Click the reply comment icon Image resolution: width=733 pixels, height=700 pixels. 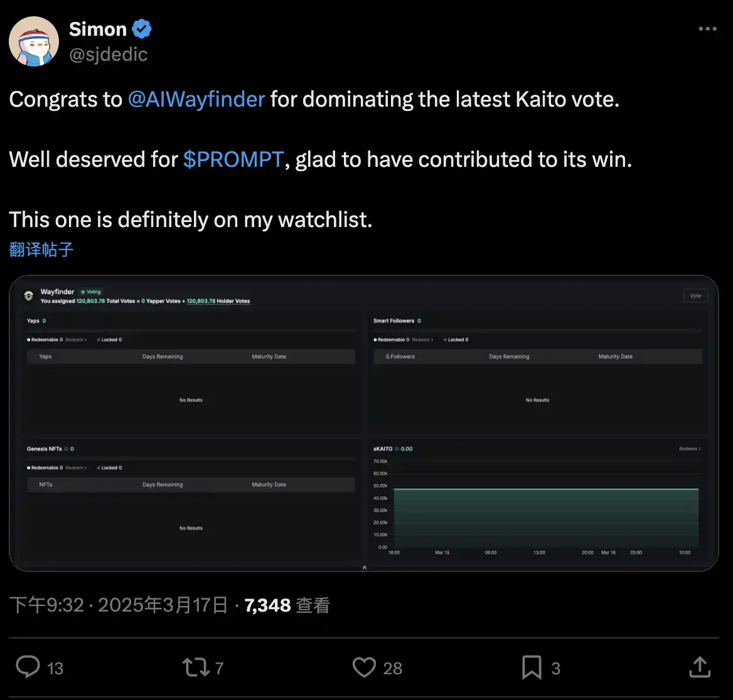28,667
